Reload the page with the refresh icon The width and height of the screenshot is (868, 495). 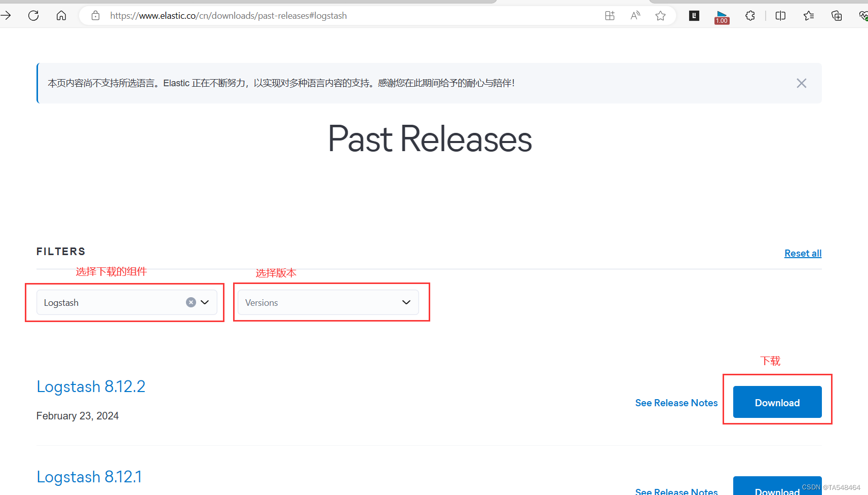click(33, 16)
